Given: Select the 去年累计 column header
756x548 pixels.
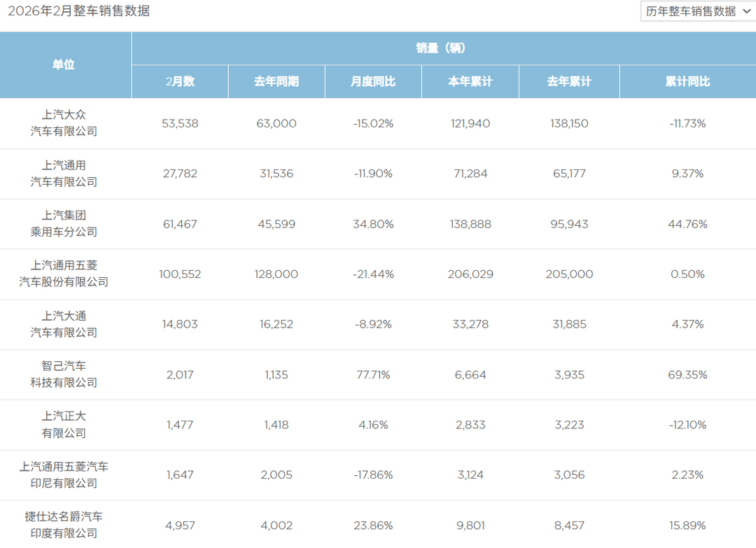Looking at the screenshot, I should click(569, 82).
